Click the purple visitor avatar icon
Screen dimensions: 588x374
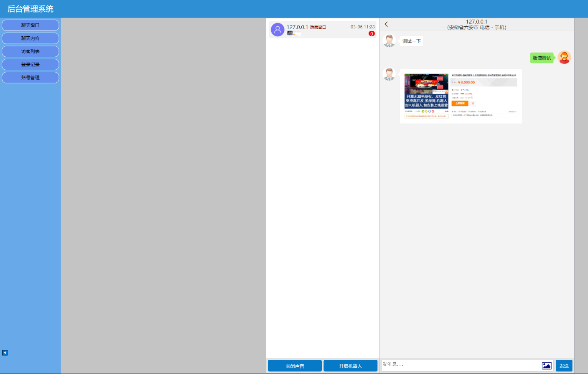point(277,30)
